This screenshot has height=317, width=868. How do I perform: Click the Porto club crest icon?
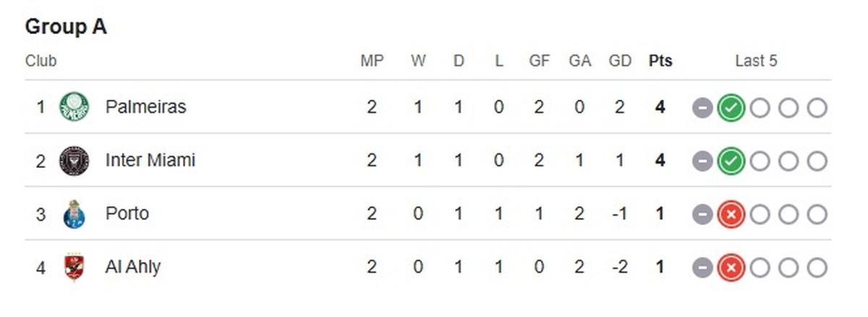pos(75,214)
